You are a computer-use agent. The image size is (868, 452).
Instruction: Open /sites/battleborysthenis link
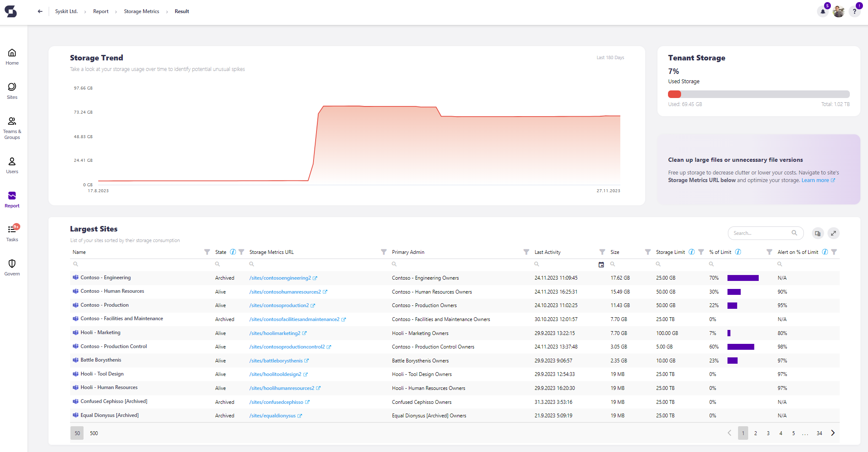[x=276, y=361]
